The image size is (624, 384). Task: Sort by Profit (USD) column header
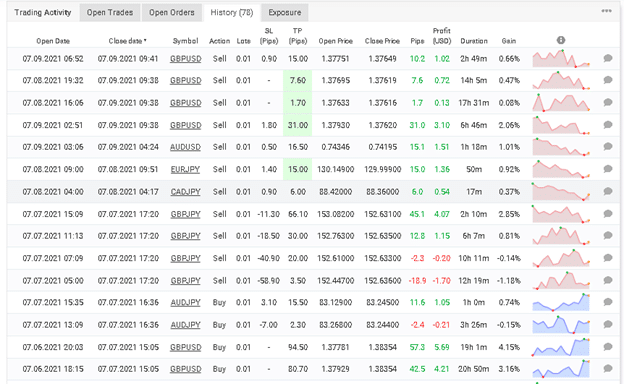[442, 36]
